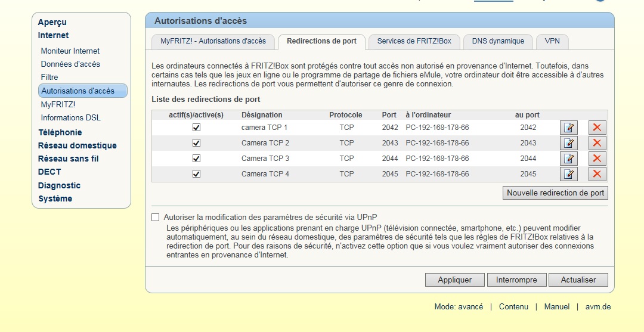Open the DNS dynamique tab
Screen dimensions: 644x332
point(498,41)
